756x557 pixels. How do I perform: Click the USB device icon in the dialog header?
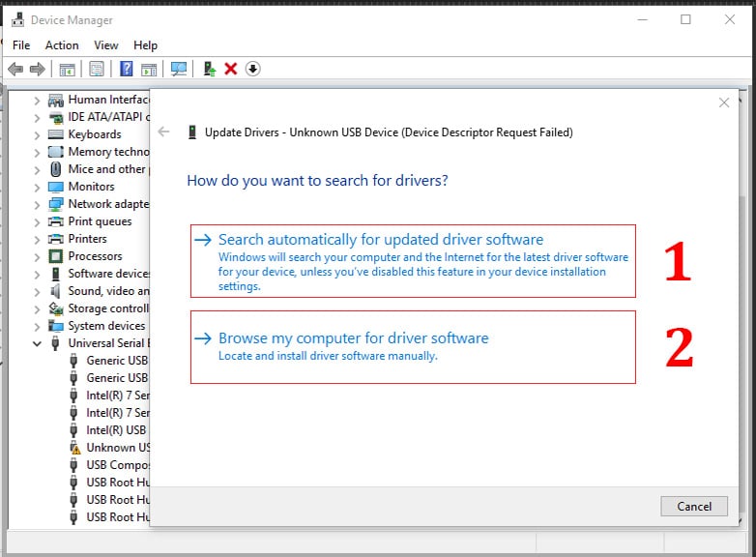click(x=191, y=132)
